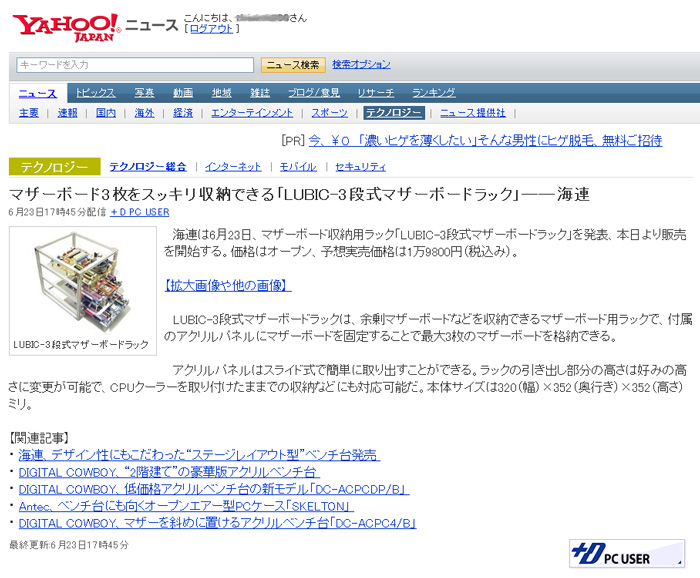Open related article on ステージレイアウト型ベンチ台

199,455
